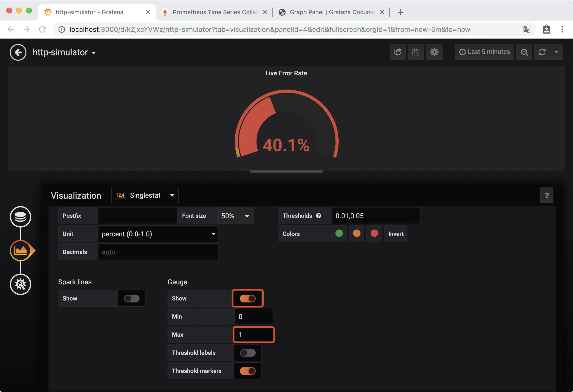
Task: Click the site information icon in address bar
Action: [62, 30]
